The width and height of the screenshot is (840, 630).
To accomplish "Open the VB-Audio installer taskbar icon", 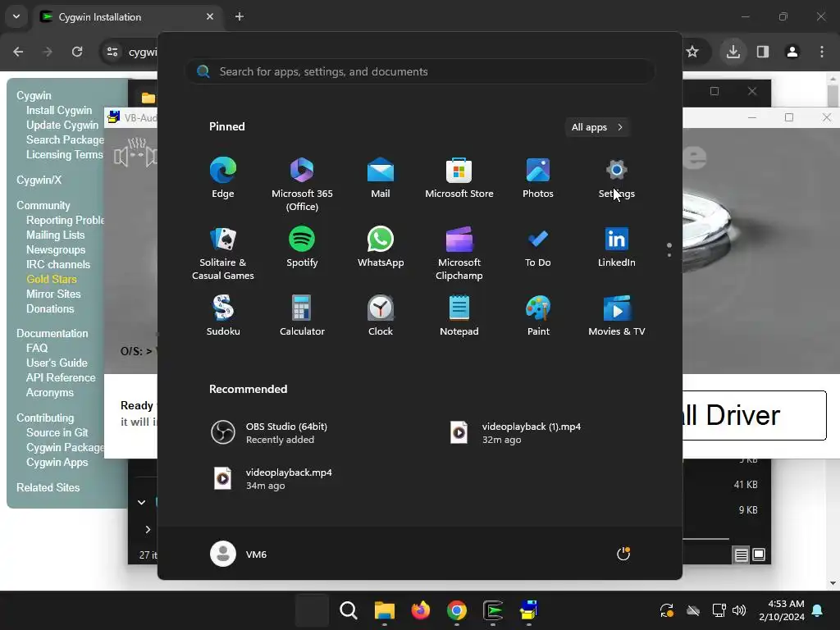I will (x=529, y=610).
